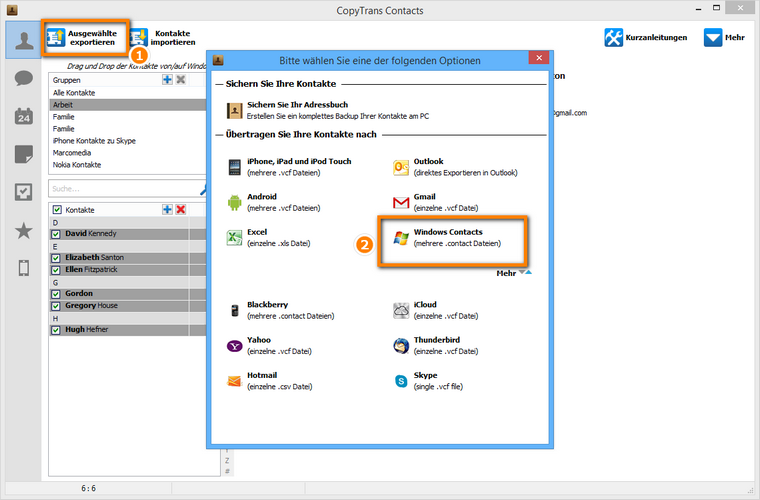The height and width of the screenshot is (500, 760).
Task: Maximize the CopyTrans Contacts window
Action: 716,8
